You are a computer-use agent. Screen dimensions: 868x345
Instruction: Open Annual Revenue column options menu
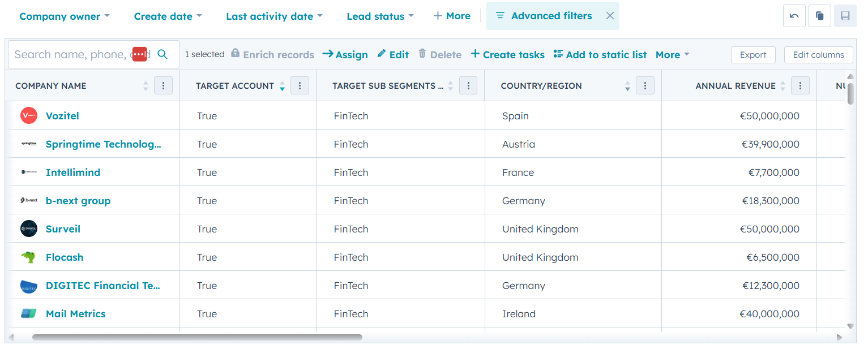pos(800,86)
